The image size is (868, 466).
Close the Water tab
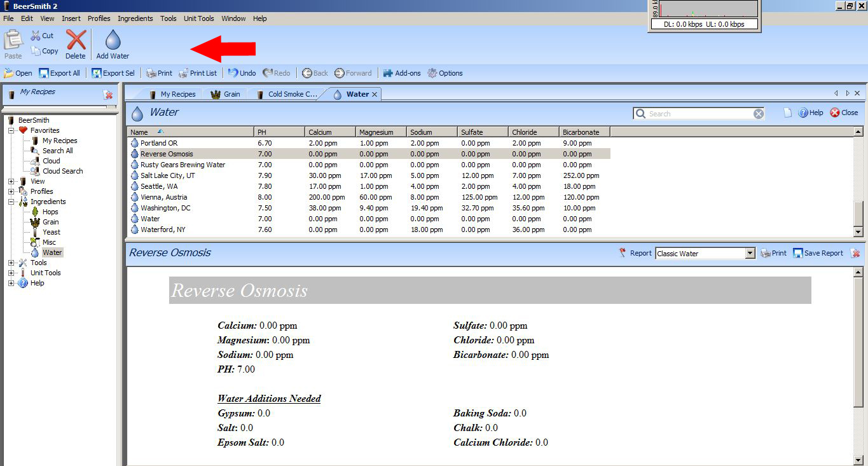375,94
